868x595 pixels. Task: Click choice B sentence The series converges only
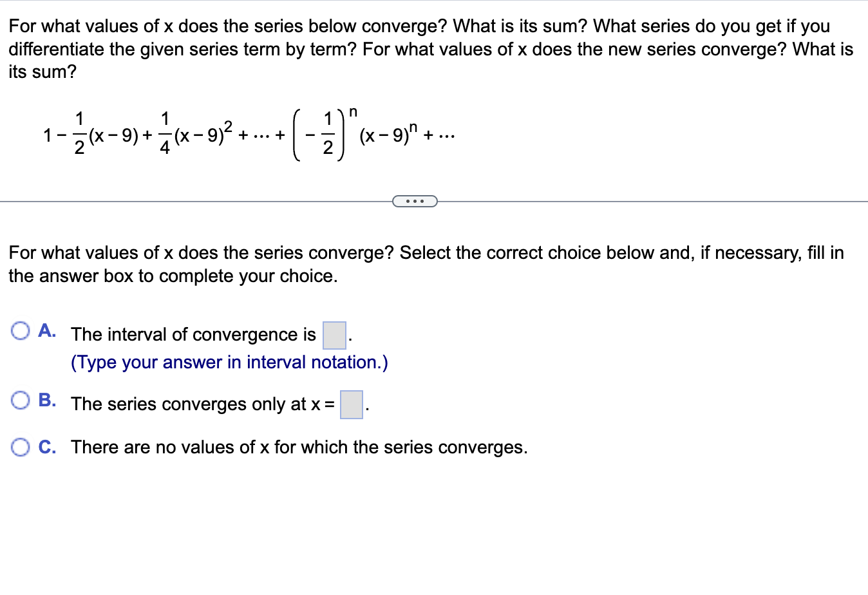(200, 404)
